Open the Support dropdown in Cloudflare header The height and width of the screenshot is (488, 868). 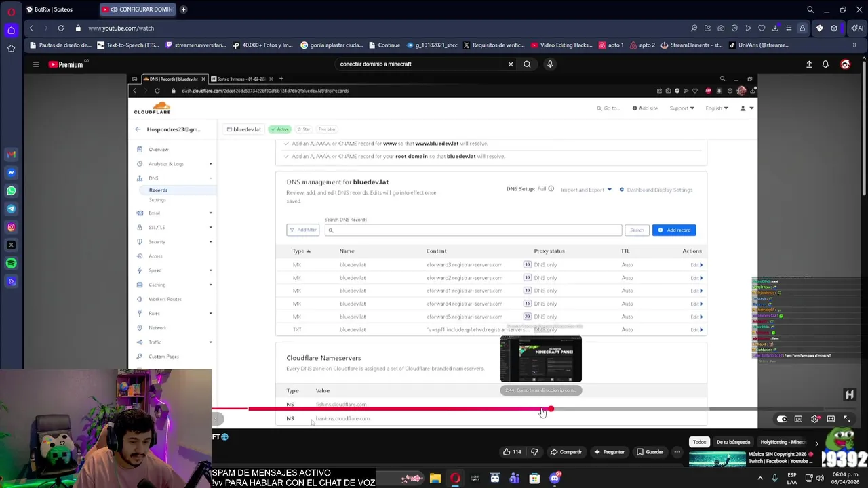click(x=682, y=108)
